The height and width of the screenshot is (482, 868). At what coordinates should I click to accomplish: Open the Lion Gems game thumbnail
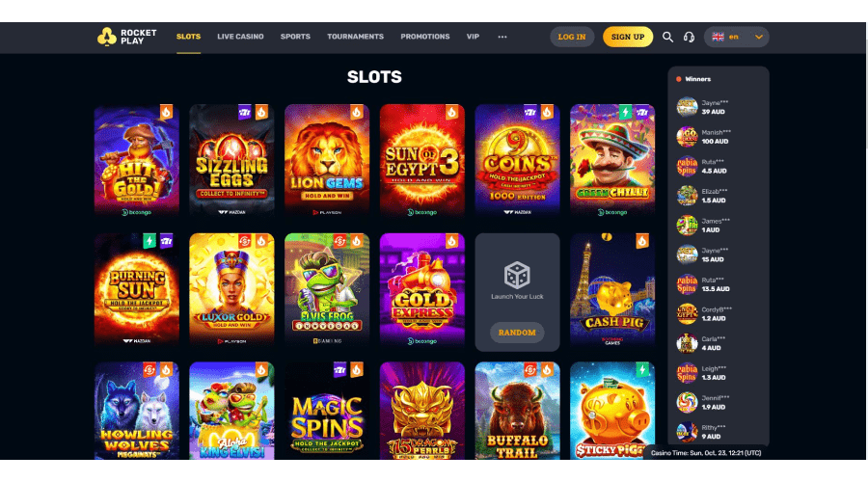327,160
